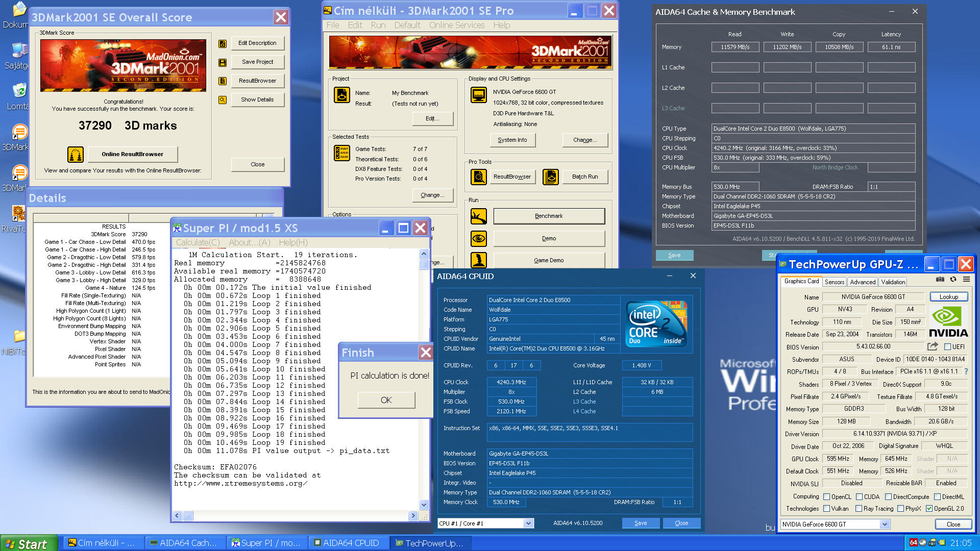Switch to Validation tab in GPU-Z
980x551 pixels.
pyautogui.click(x=893, y=282)
